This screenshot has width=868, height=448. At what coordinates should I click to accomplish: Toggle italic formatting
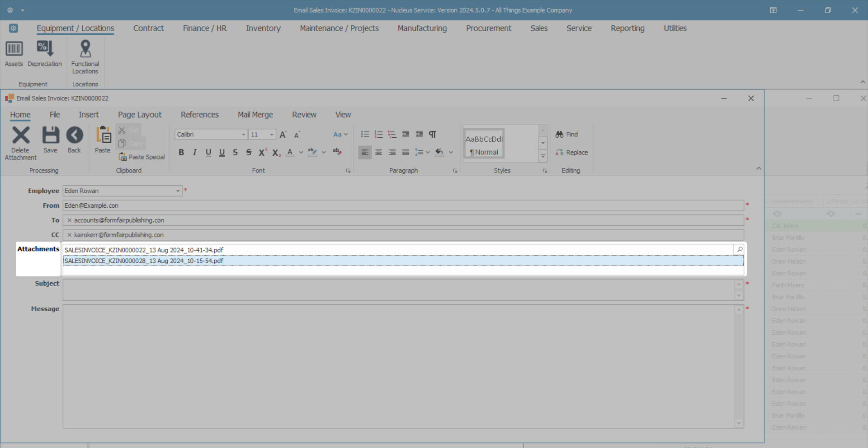pyautogui.click(x=195, y=153)
